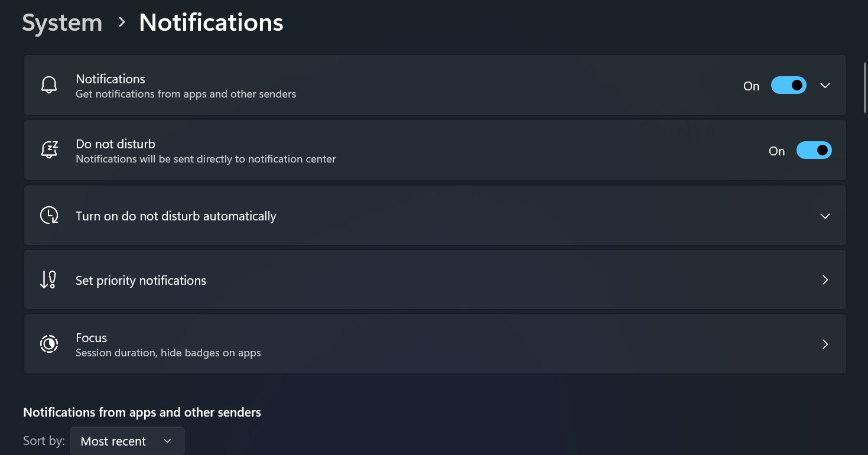Open the Sort by Most recent dropdown
Viewport: 868px width, 455px height.
[x=127, y=441]
